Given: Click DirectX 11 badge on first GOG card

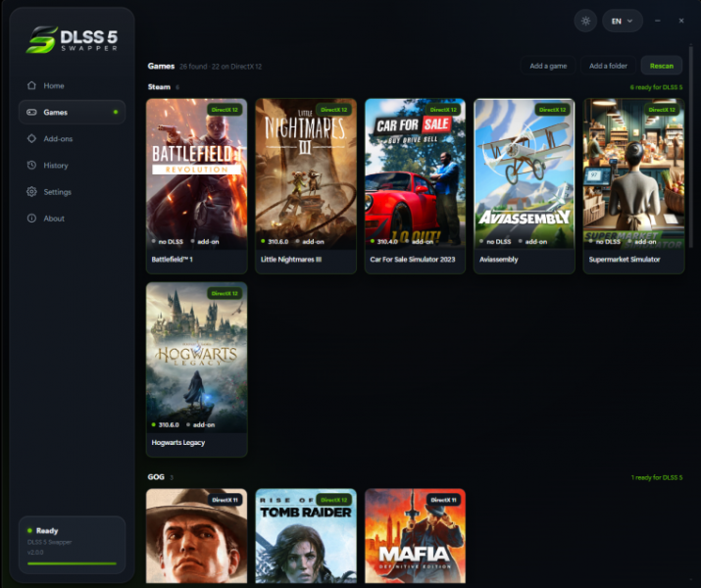Looking at the screenshot, I should (225, 500).
